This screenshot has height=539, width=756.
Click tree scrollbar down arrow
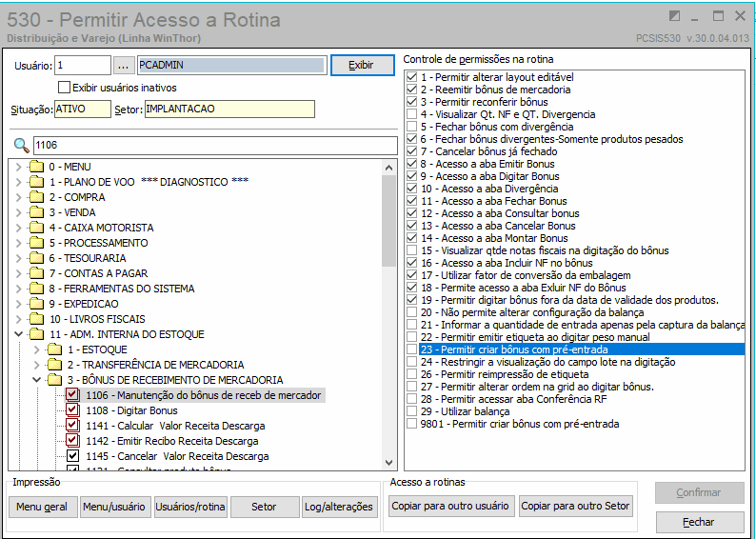click(389, 463)
